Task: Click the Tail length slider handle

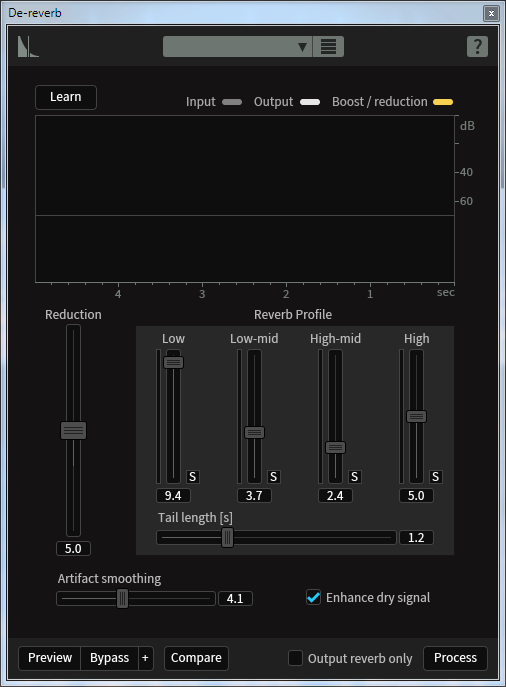Action: tap(227, 538)
